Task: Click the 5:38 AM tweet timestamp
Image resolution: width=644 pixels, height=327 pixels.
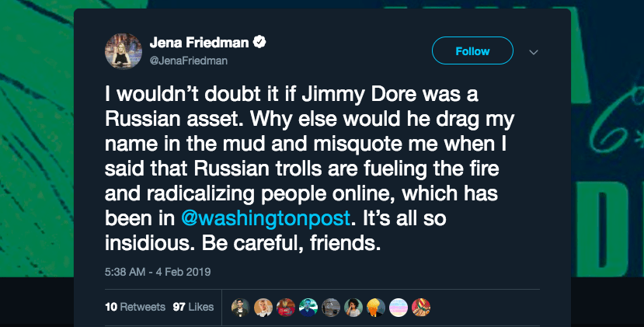Action: (x=158, y=272)
